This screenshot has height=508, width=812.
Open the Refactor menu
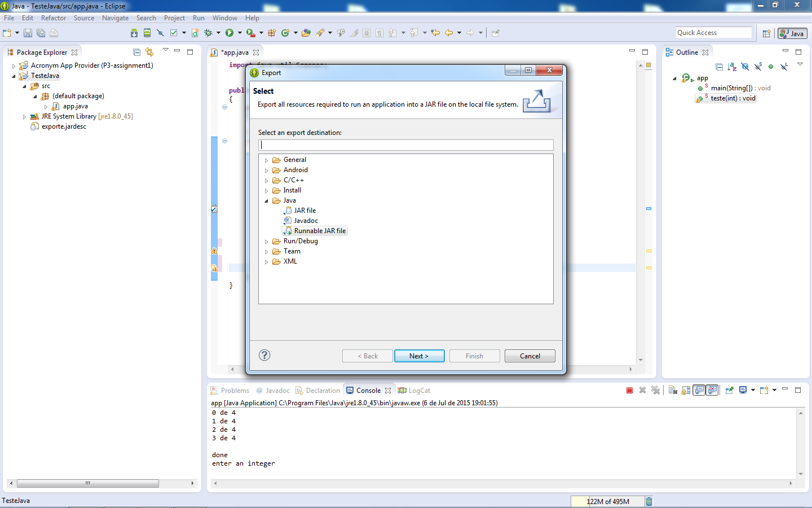click(x=54, y=18)
